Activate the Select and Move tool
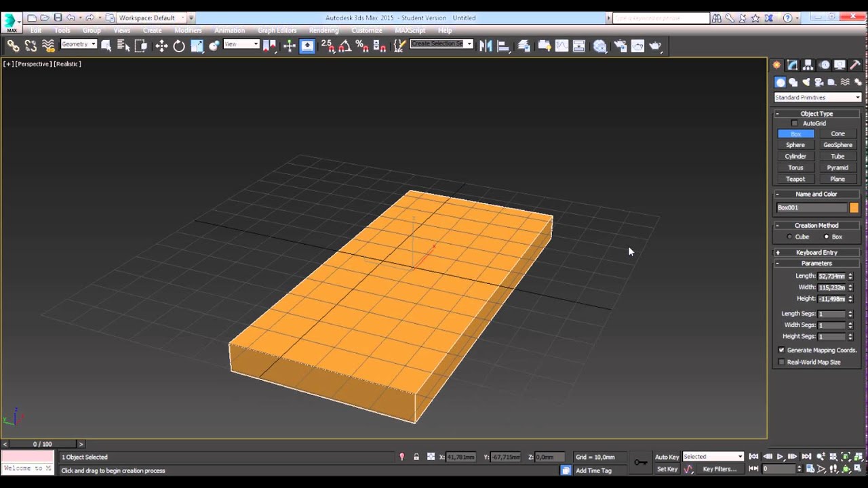This screenshot has height=488, width=868. [x=161, y=45]
